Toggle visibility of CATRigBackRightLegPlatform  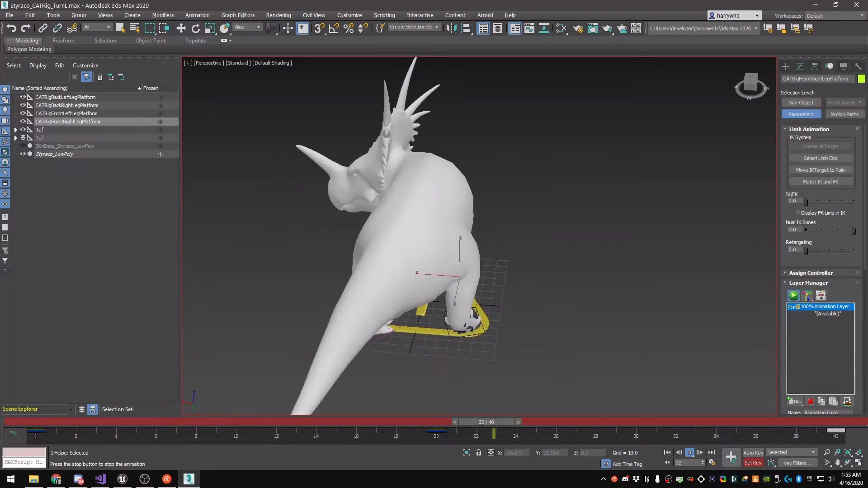coord(23,105)
